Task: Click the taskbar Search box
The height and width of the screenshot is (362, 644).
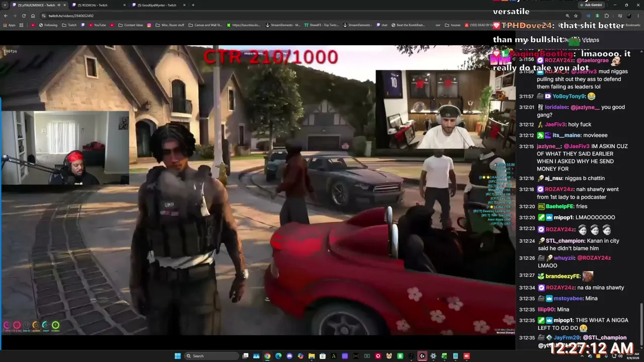Action: pyautogui.click(x=210, y=356)
